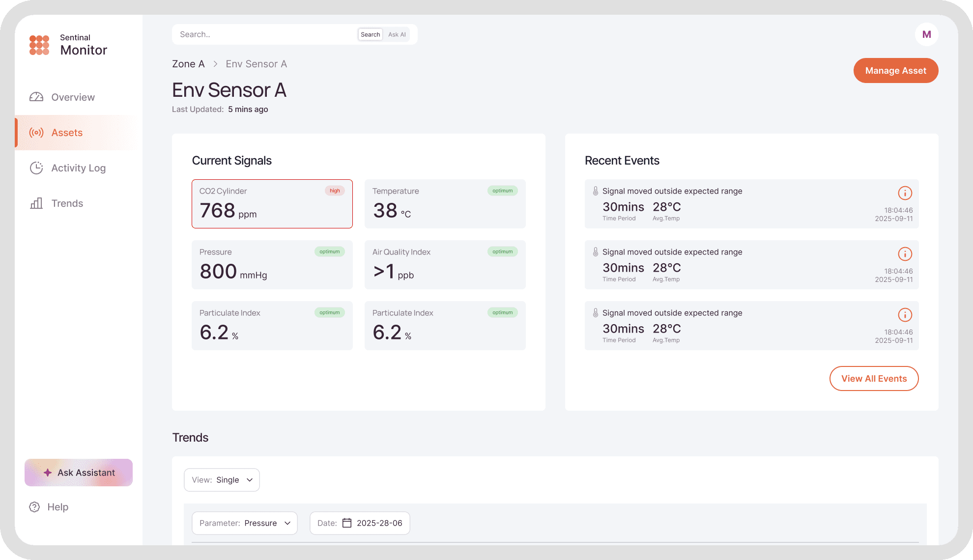973x560 pixels.
Task: Open the Parameter Pressure dropdown
Action: [245, 523]
